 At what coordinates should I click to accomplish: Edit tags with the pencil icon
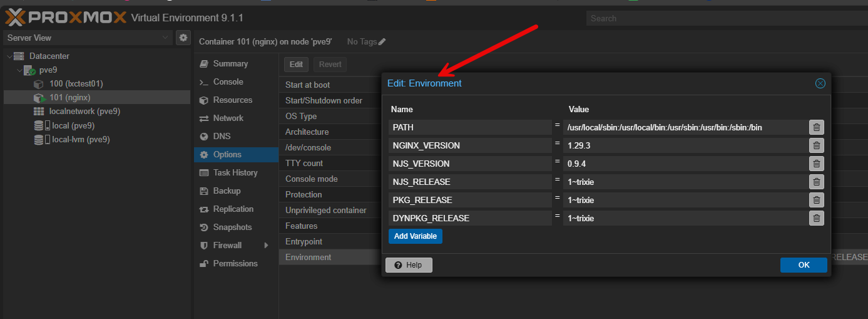click(382, 42)
